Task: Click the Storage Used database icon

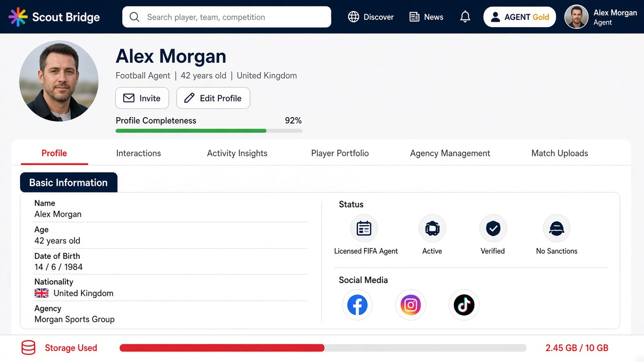Action: point(28,348)
